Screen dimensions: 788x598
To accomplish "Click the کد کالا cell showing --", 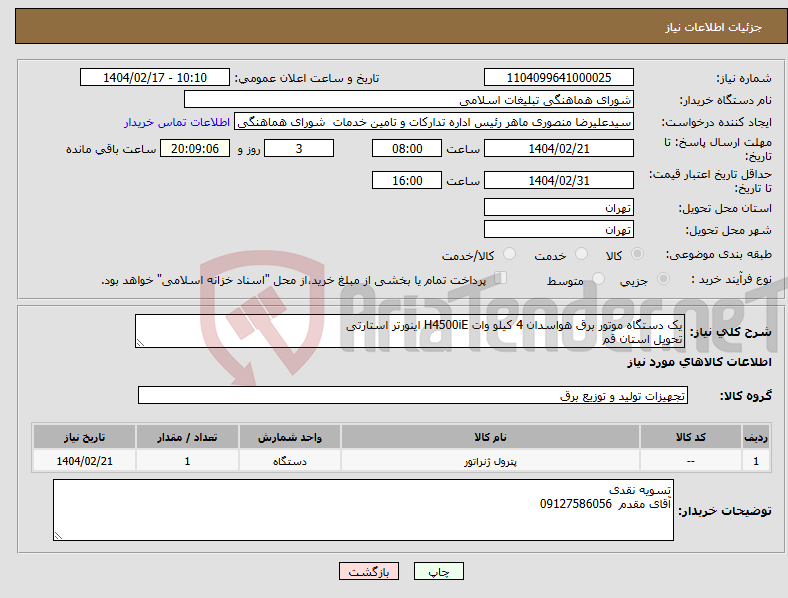I will tap(691, 461).
